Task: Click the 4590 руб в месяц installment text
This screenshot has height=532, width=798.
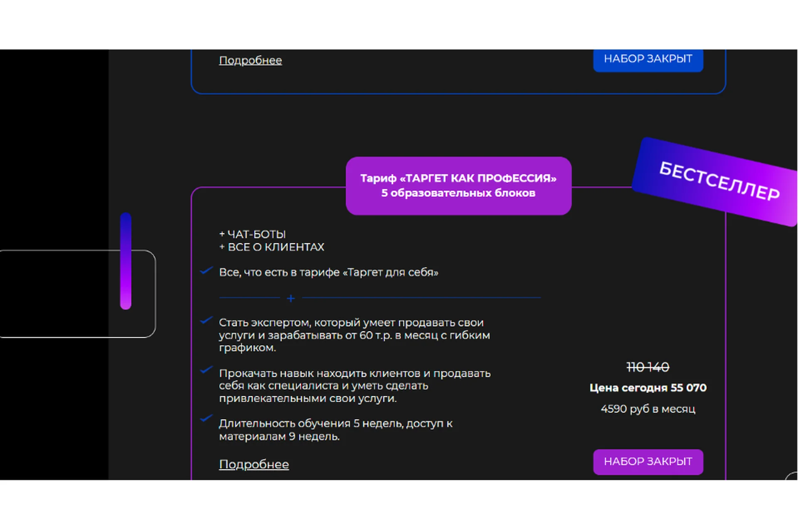Action: tap(648, 409)
